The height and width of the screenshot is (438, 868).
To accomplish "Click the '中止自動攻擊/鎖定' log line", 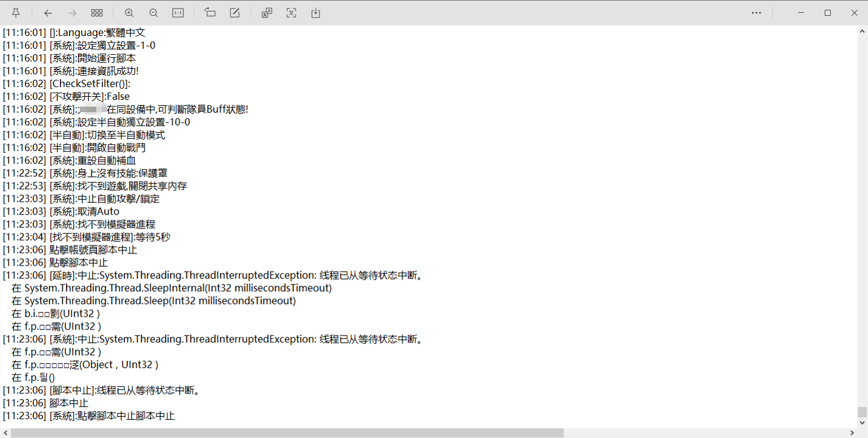I will tap(82, 199).
